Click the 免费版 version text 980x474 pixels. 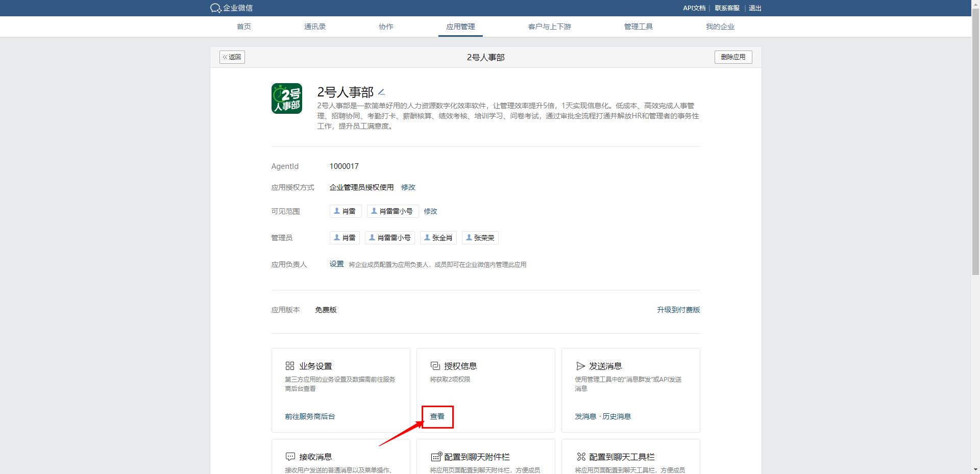coord(326,310)
